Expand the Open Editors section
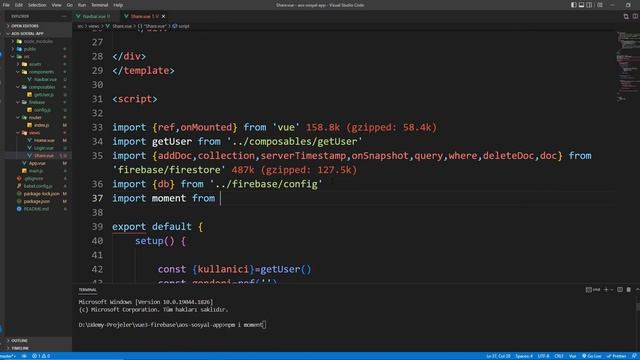 point(24,26)
